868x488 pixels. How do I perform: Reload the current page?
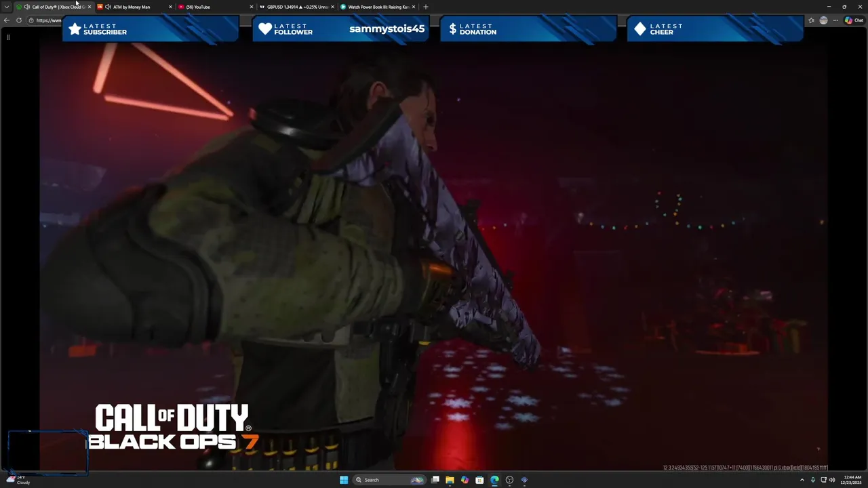click(19, 20)
